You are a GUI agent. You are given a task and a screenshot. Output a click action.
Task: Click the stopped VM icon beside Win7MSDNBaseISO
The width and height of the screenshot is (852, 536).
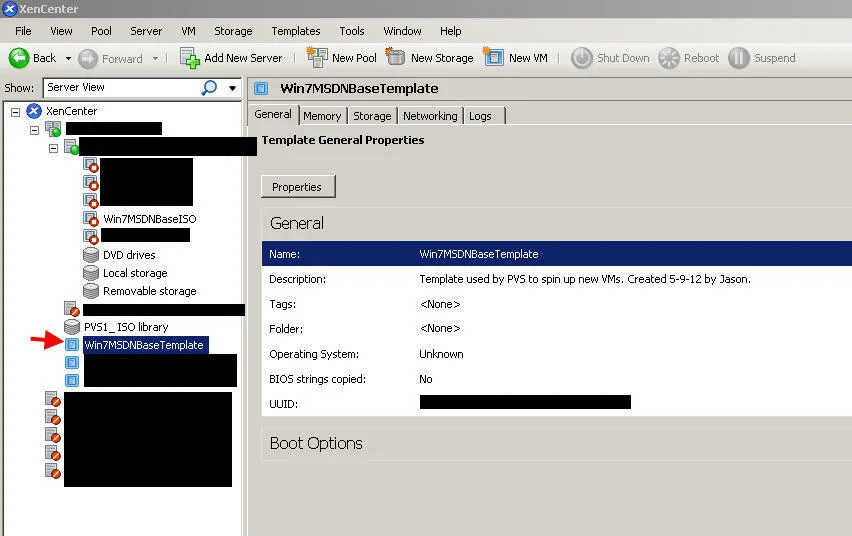(91, 219)
